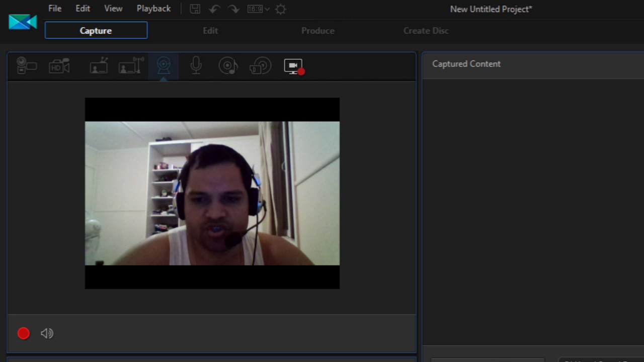Image resolution: width=644 pixels, height=362 pixels.
Task: Go to the Produce module
Action: [317, 31]
